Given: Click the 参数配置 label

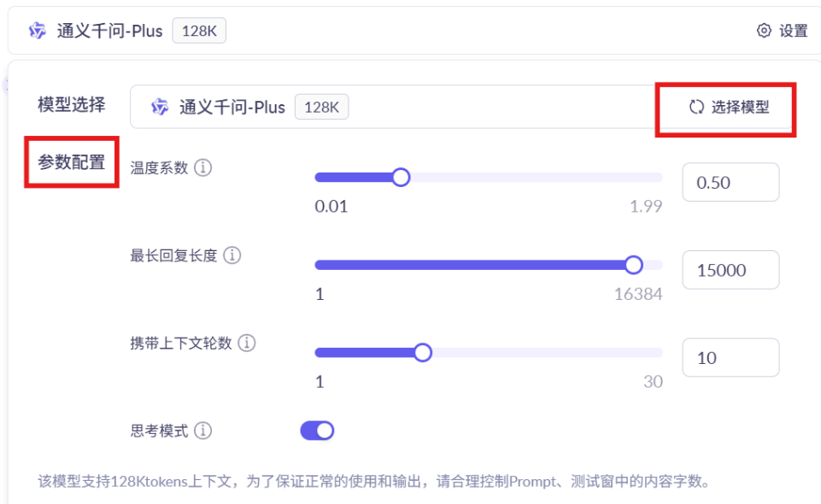Looking at the screenshot, I should coord(71,162).
